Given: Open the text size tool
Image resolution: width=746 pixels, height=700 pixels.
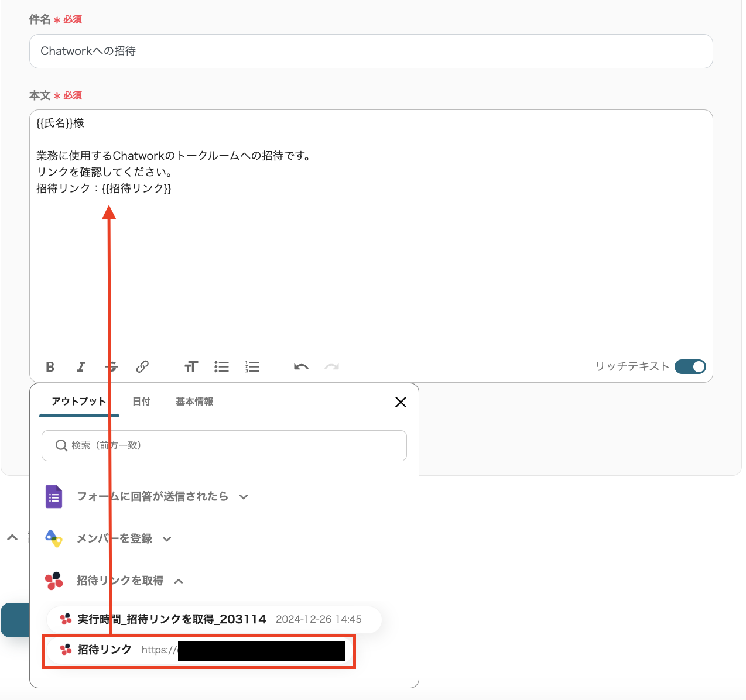Looking at the screenshot, I should point(191,367).
